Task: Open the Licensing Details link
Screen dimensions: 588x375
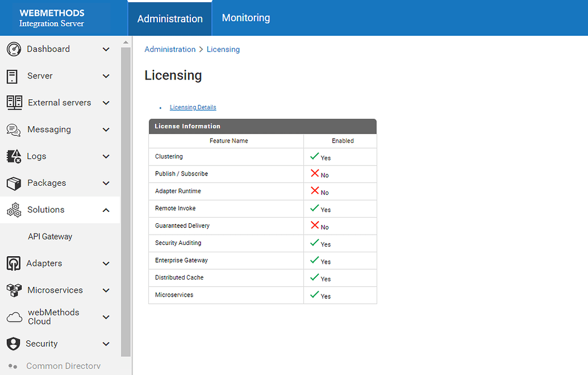Action: pyautogui.click(x=193, y=107)
